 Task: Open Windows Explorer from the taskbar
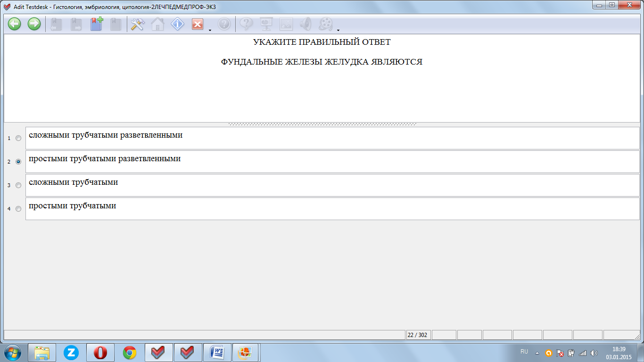[x=42, y=353]
